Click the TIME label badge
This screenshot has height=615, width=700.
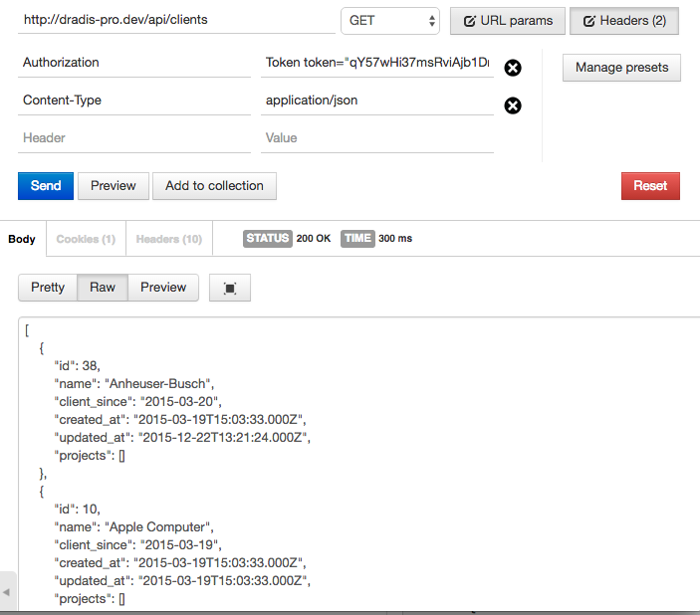357,238
